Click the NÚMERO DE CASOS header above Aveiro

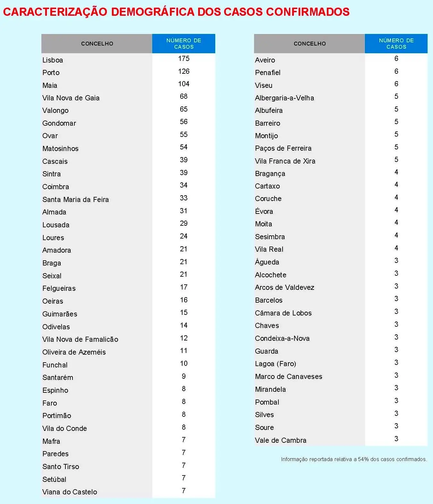click(396, 44)
